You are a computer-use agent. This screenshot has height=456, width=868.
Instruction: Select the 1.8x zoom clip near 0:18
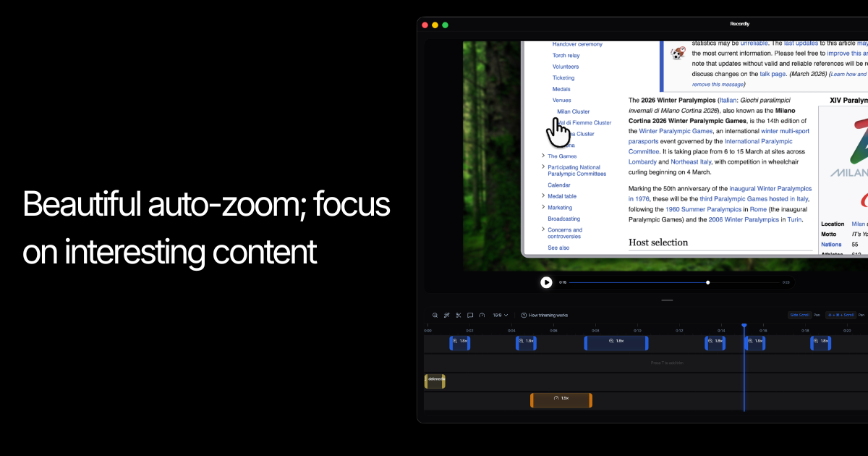point(820,342)
